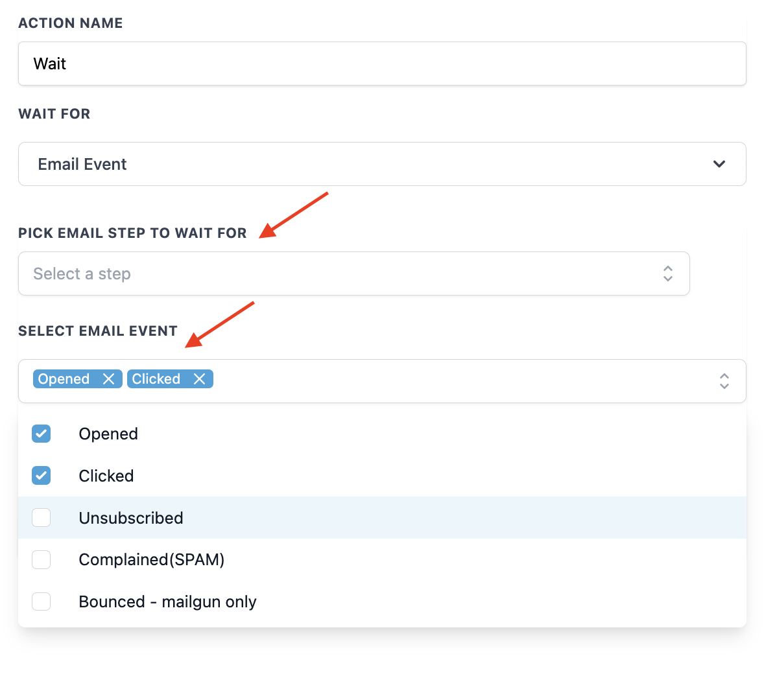The width and height of the screenshot is (764, 700).
Task: Tick the Unsubscribed checkbox
Action: [x=42, y=518]
